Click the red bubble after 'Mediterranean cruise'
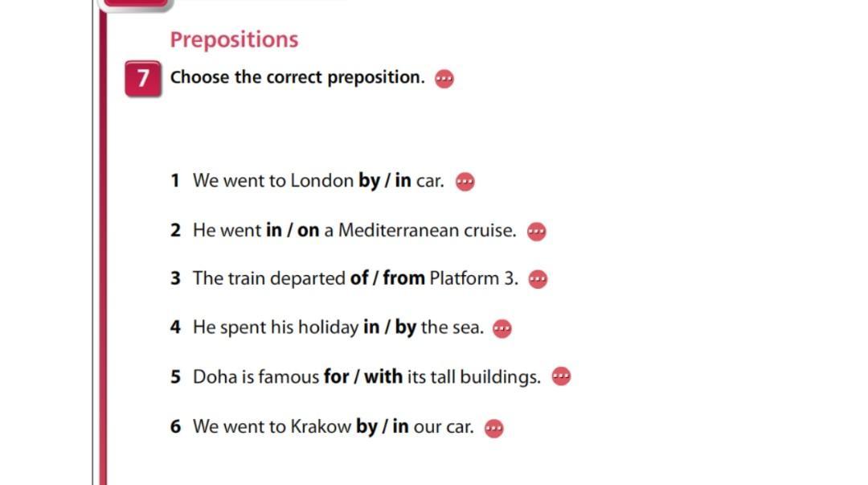868x485 pixels. pyautogui.click(x=536, y=232)
